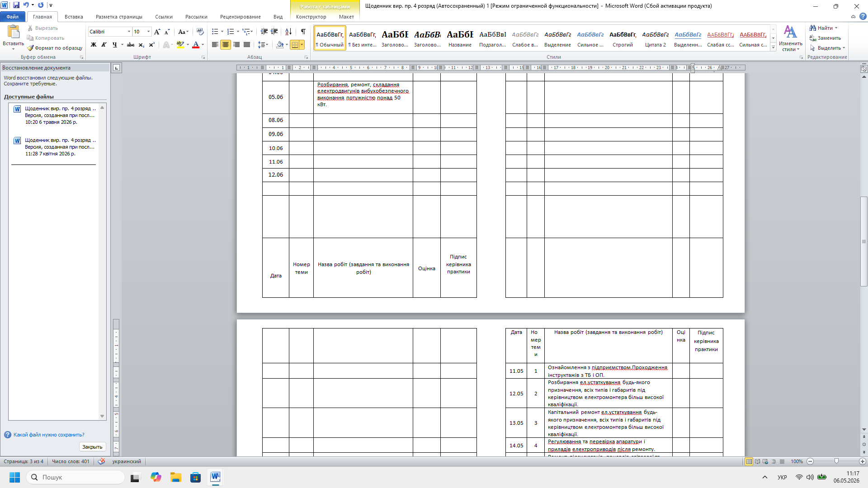
Task: Open File Explorer from taskbar
Action: coord(175,477)
